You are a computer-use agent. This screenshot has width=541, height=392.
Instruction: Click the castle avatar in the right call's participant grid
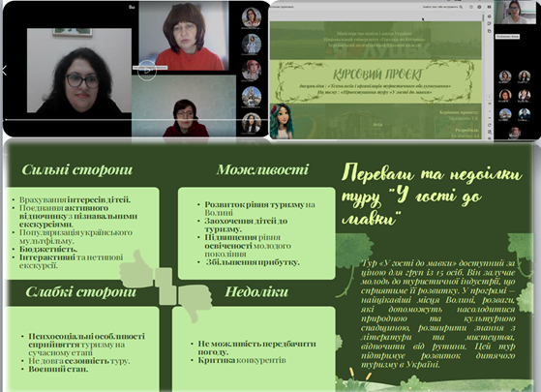point(505,114)
